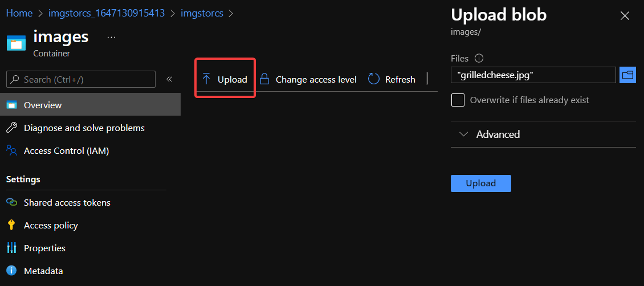644x286 pixels.
Task: Open the images container ellipsis menu
Action: point(111,37)
